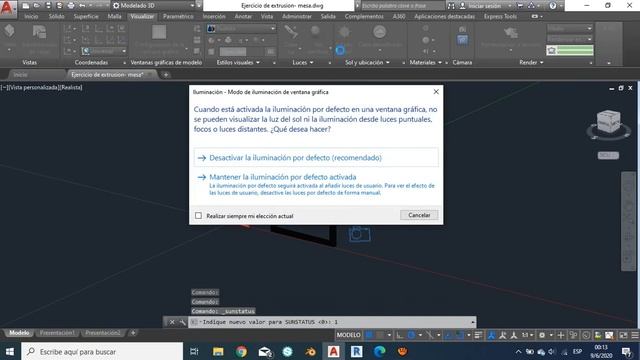Open the Paramétrico ribbon tab
This screenshot has height=360, width=640.
coord(178,16)
